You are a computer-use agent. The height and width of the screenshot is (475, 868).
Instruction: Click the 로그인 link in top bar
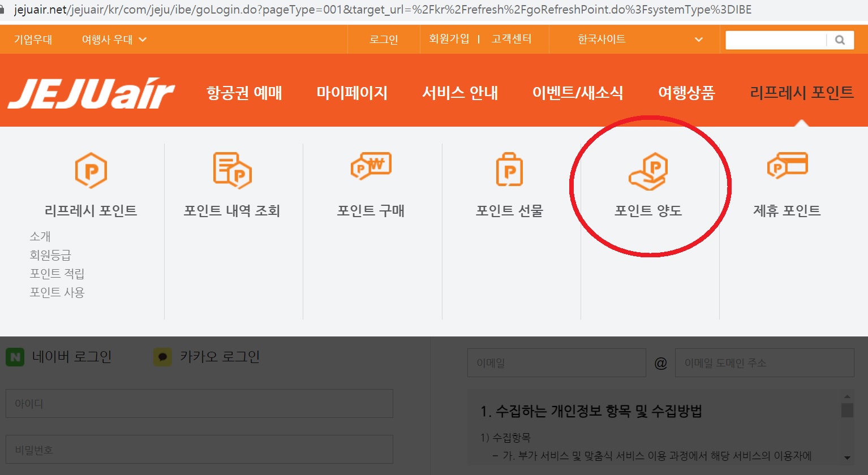(384, 40)
